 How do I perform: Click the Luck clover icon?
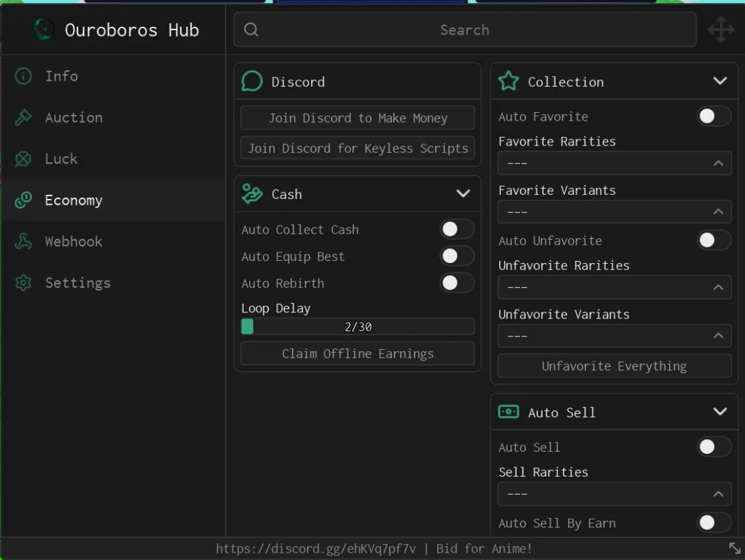pyautogui.click(x=23, y=159)
